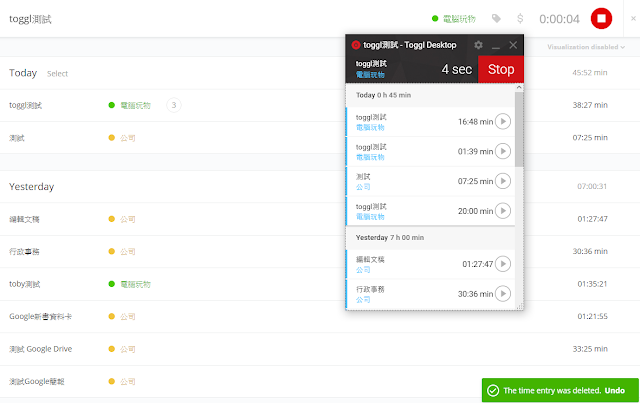Close the Toggl Desktop window
This screenshot has width=640, height=403.
[x=513, y=45]
